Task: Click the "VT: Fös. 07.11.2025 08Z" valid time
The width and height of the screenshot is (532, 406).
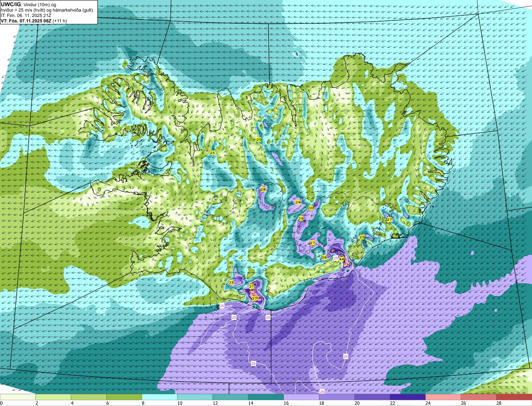Action: click(26, 21)
